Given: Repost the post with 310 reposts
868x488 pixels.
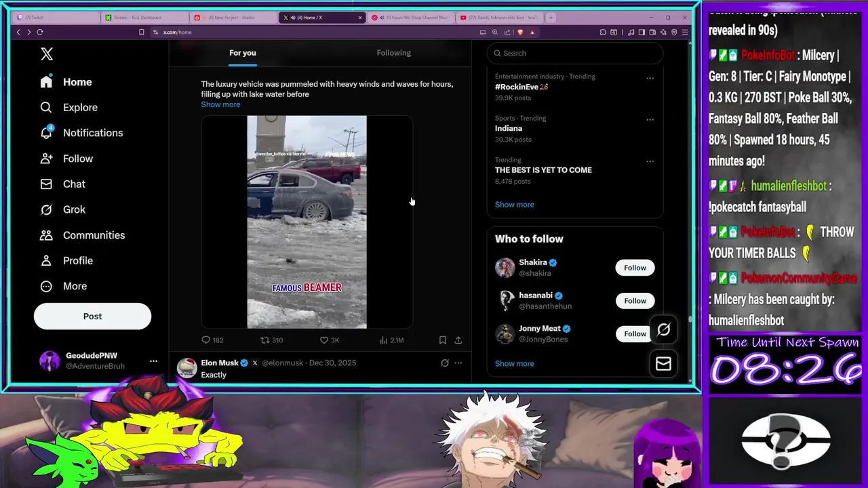Looking at the screenshot, I should click(272, 340).
